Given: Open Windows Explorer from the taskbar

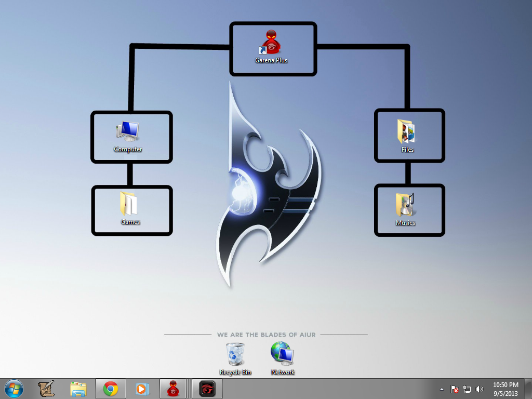Looking at the screenshot, I should (78, 389).
